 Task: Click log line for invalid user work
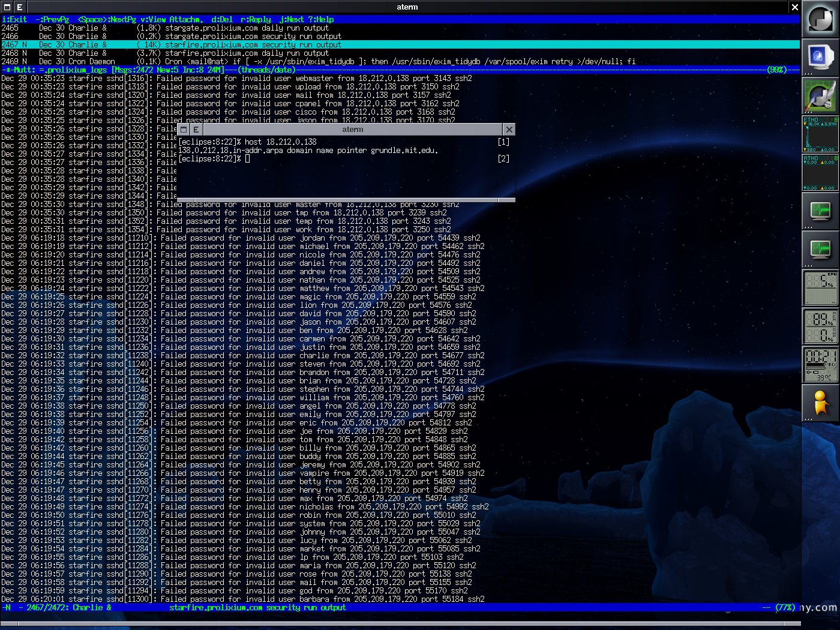click(226, 229)
